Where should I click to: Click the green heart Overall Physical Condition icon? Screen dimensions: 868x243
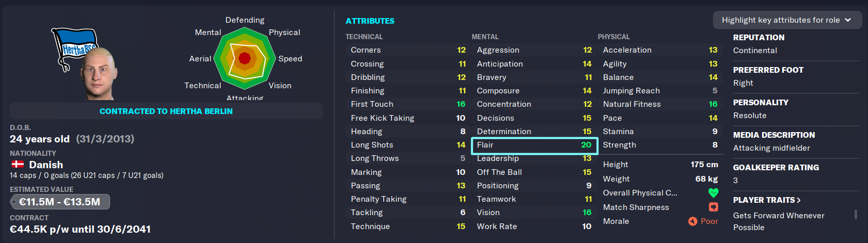coord(714,193)
